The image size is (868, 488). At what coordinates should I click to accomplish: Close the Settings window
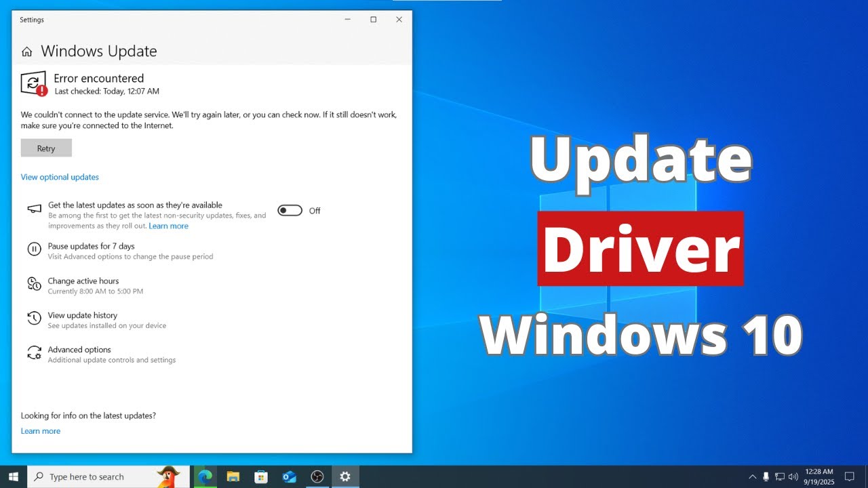pos(399,20)
